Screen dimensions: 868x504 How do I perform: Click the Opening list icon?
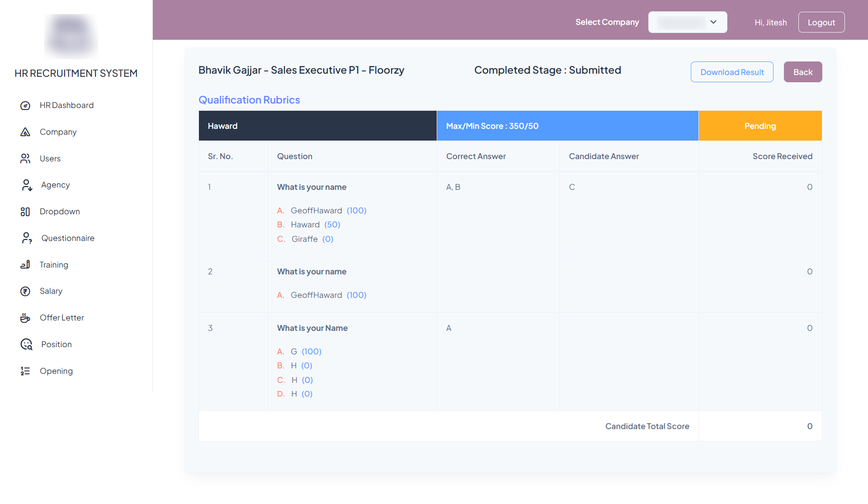tap(25, 371)
